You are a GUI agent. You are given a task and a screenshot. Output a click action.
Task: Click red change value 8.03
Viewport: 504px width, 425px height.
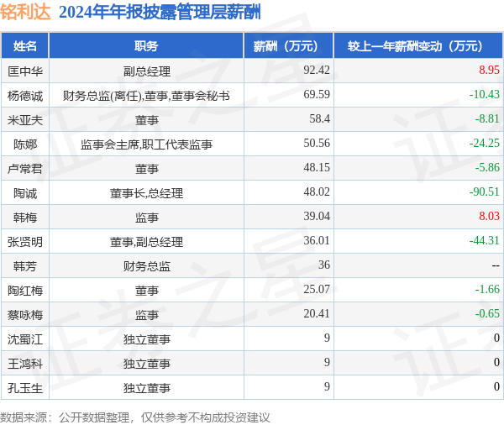click(x=489, y=216)
